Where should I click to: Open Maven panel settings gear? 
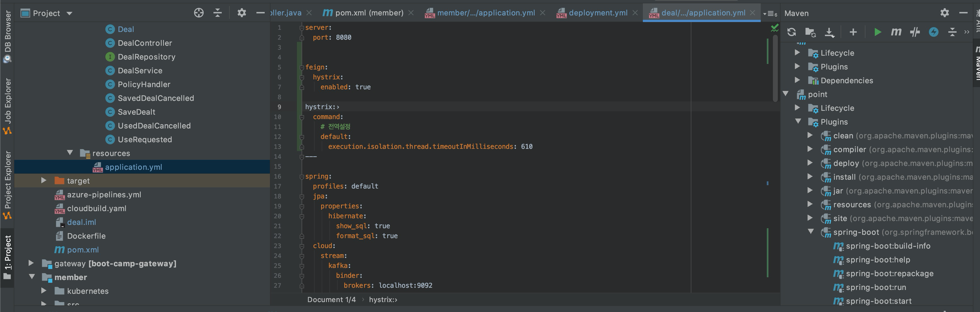point(945,13)
